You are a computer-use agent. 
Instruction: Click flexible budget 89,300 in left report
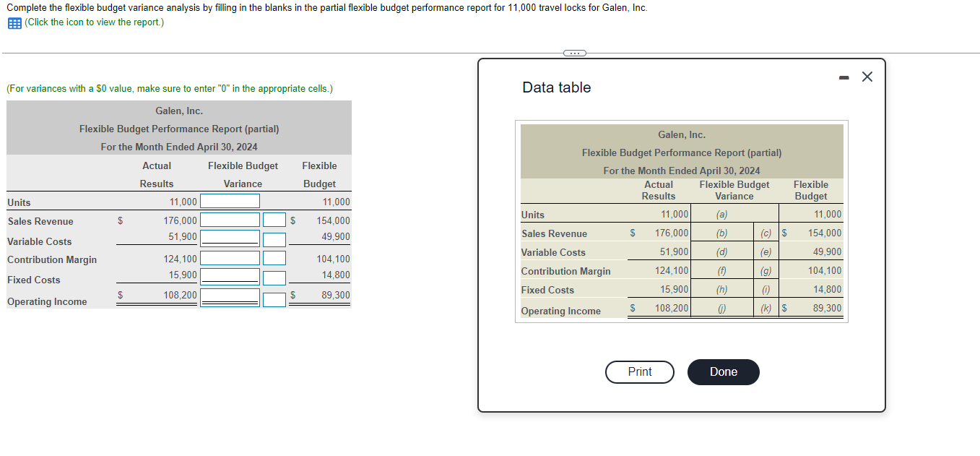336,296
